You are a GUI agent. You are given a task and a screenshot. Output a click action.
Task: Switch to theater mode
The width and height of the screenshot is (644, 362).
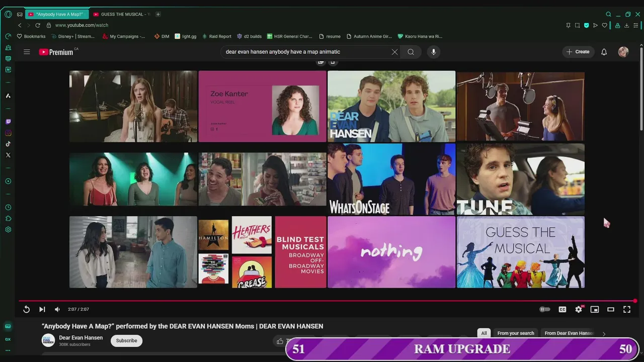(611, 309)
